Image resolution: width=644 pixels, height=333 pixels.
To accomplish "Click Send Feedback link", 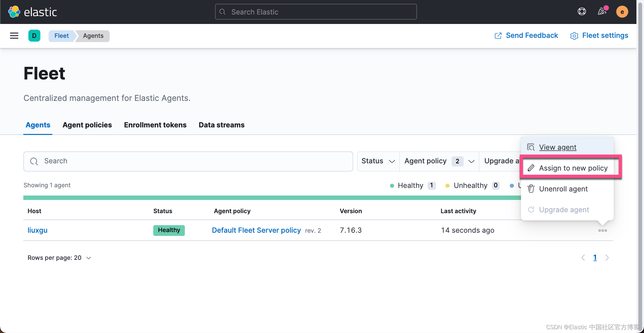I will pos(531,36).
